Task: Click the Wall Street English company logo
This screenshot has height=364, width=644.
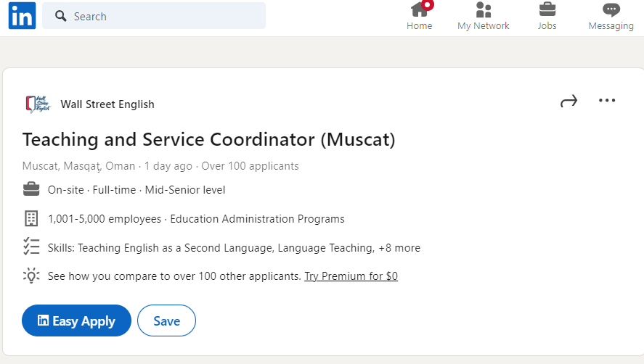Action: pyautogui.click(x=38, y=104)
